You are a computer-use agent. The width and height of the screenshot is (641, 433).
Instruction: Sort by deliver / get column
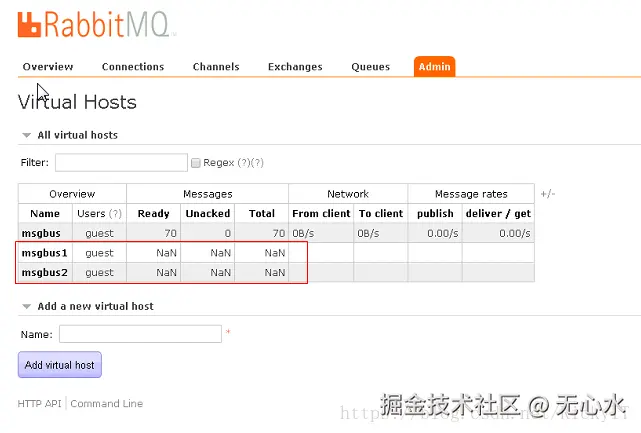click(x=498, y=213)
